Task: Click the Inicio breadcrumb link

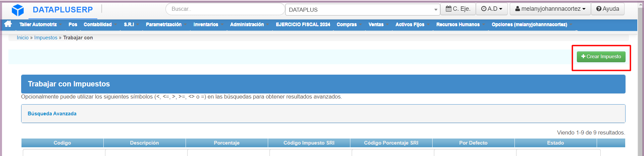Action: click(x=23, y=38)
